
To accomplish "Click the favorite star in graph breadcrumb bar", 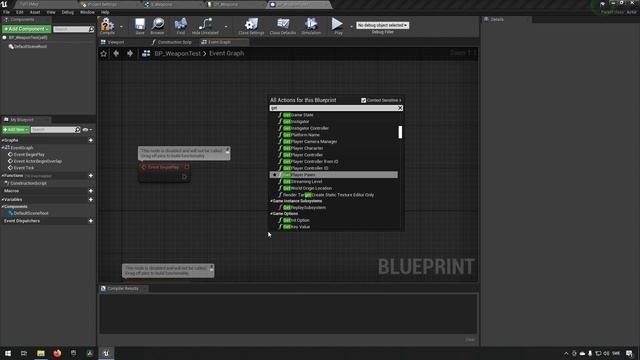I will [104, 53].
